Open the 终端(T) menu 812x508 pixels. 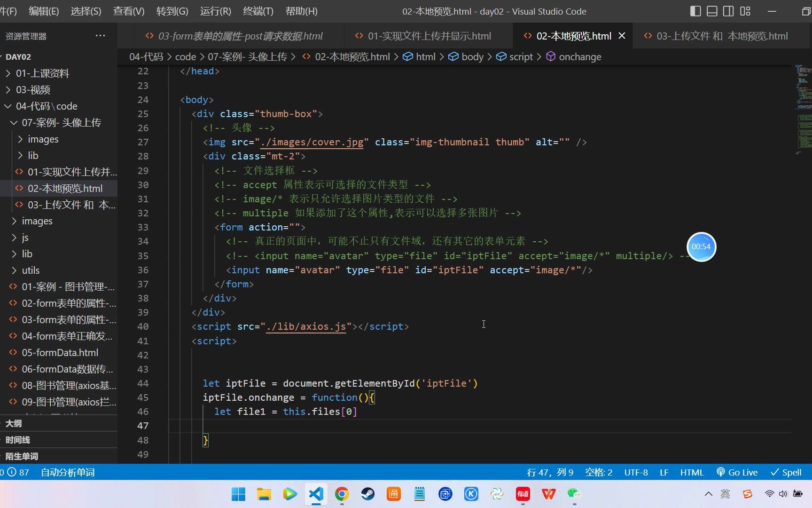pos(258,11)
